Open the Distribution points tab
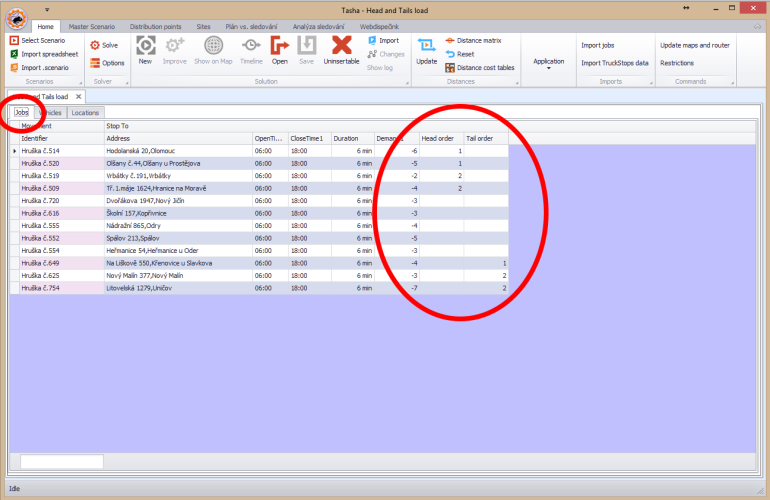This screenshot has height=500, width=770. click(155, 27)
